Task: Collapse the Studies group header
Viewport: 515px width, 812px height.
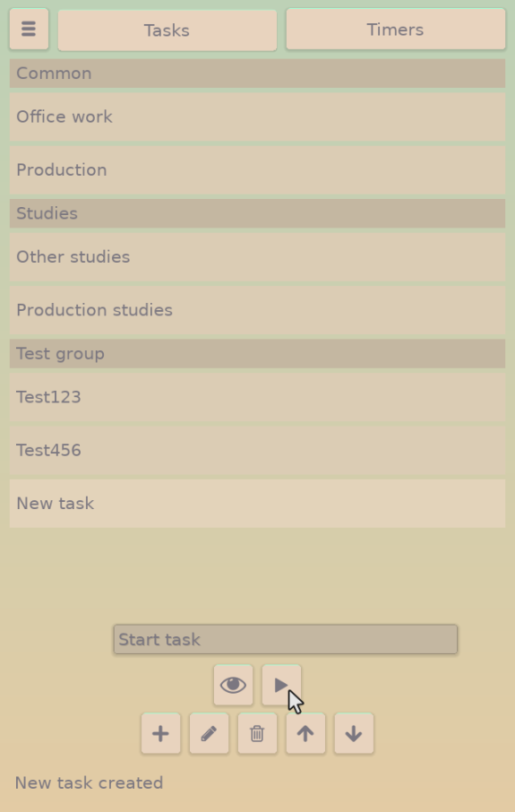Action: coord(257,213)
